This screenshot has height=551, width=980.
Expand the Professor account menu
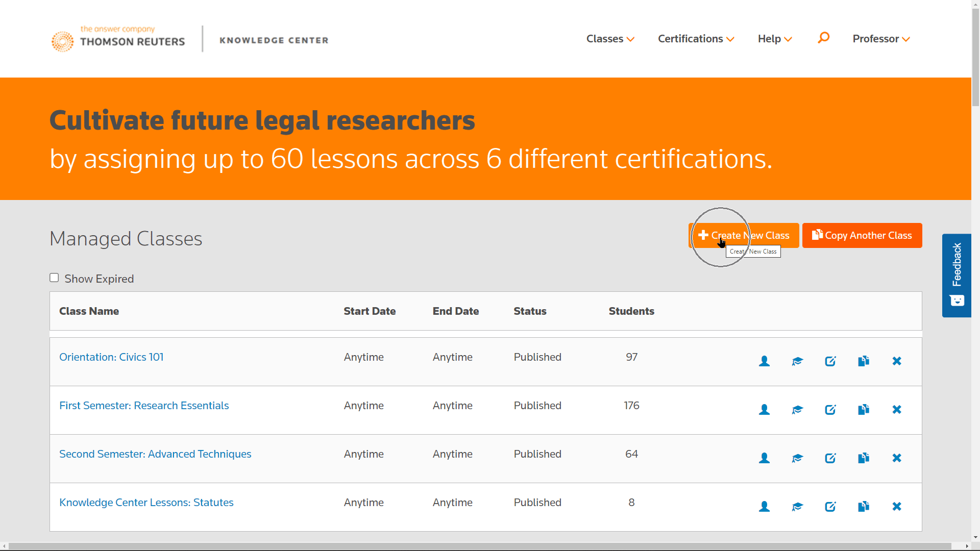(881, 39)
